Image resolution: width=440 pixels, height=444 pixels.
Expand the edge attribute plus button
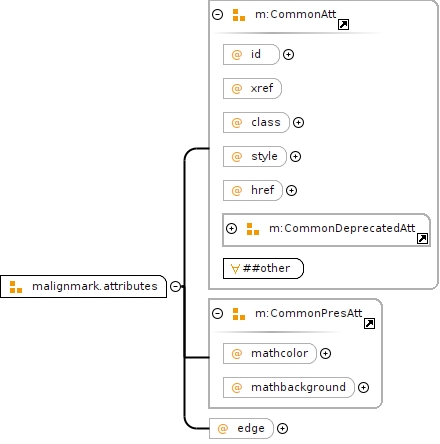click(282, 428)
